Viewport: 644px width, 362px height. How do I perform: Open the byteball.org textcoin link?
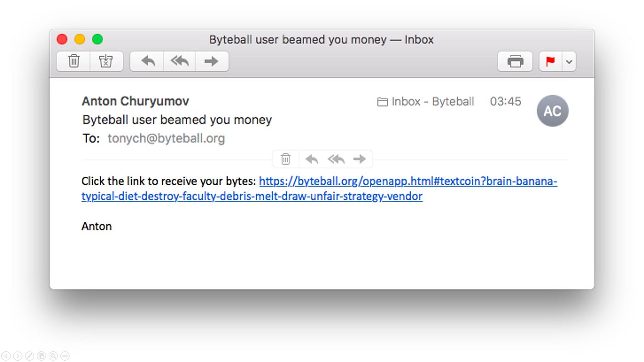click(x=320, y=189)
